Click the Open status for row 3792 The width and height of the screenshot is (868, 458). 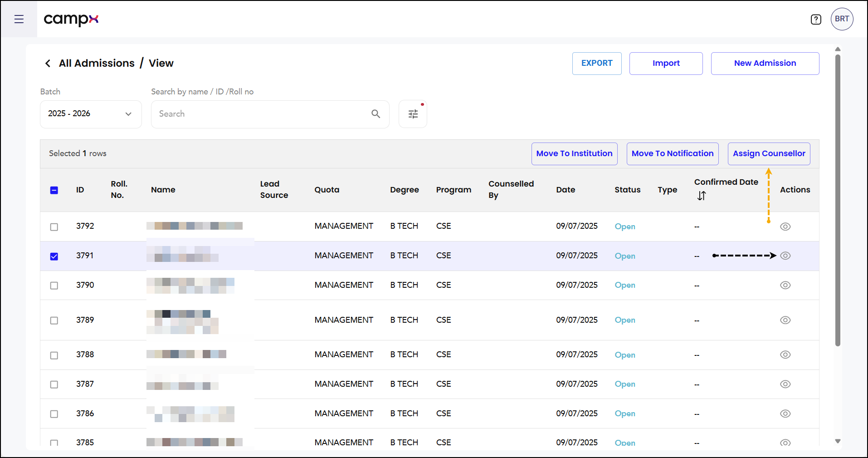(x=625, y=227)
